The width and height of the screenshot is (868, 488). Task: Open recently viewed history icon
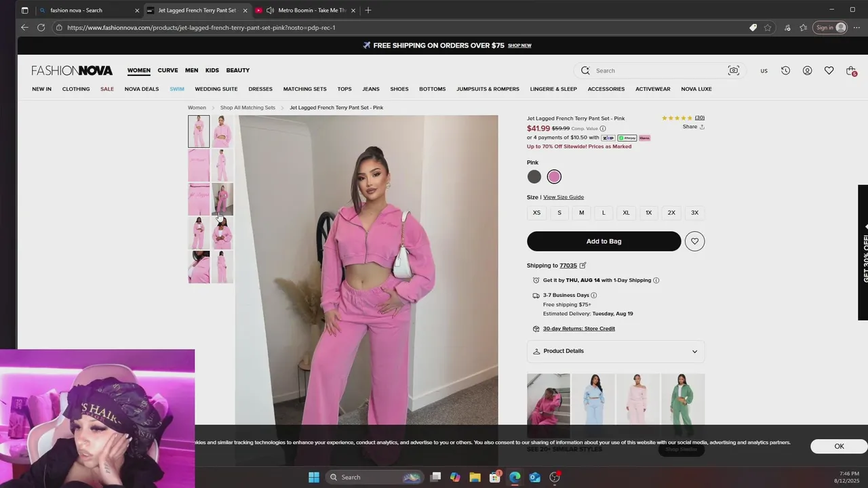(x=785, y=70)
